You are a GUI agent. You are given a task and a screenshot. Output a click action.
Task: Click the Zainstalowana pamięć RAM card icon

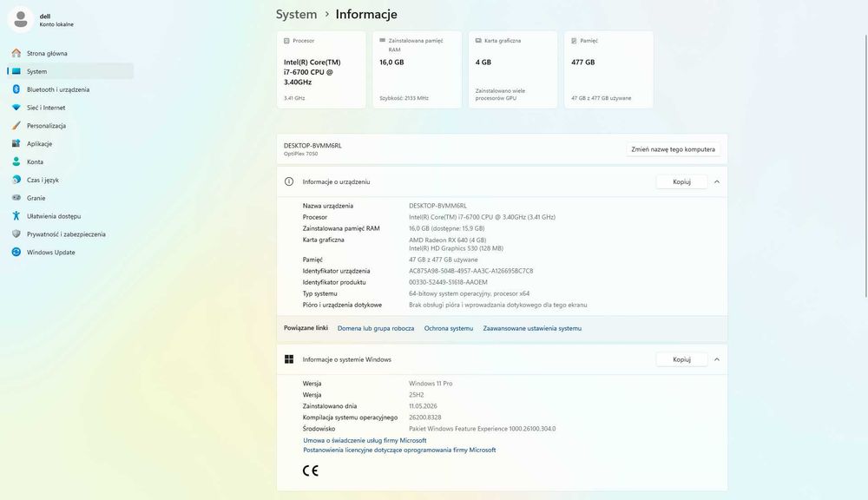pos(383,41)
